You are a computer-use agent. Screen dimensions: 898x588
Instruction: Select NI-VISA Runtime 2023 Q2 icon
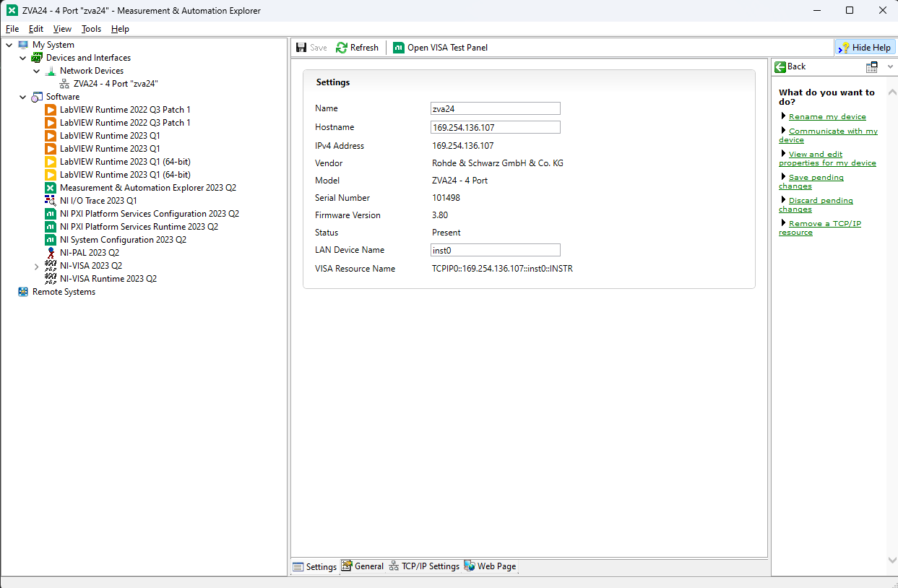pyautogui.click(x=51, y=279)
